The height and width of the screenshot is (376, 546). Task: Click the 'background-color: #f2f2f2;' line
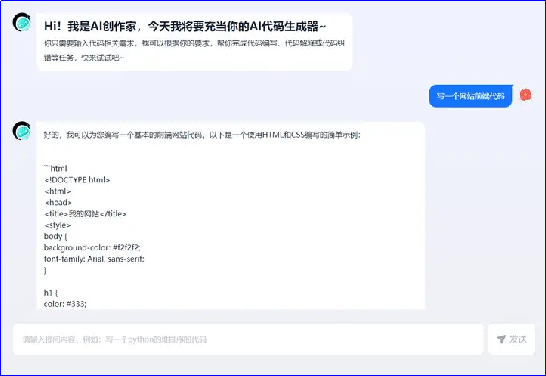pyautogui.click(x=92, y=248)
